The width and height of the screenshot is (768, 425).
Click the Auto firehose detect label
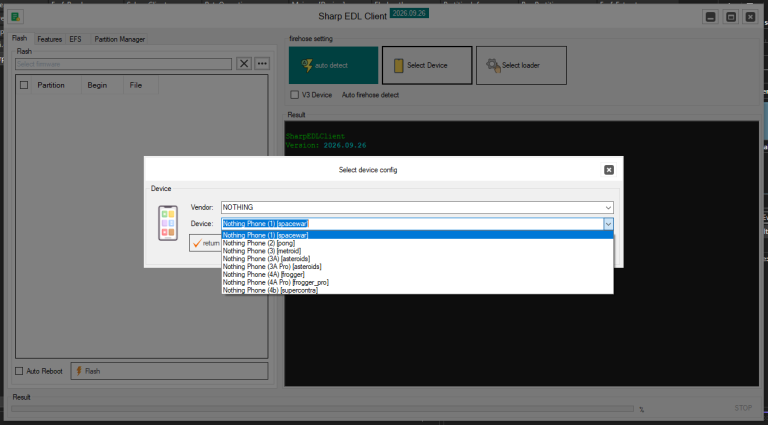[x=370, y=95]
